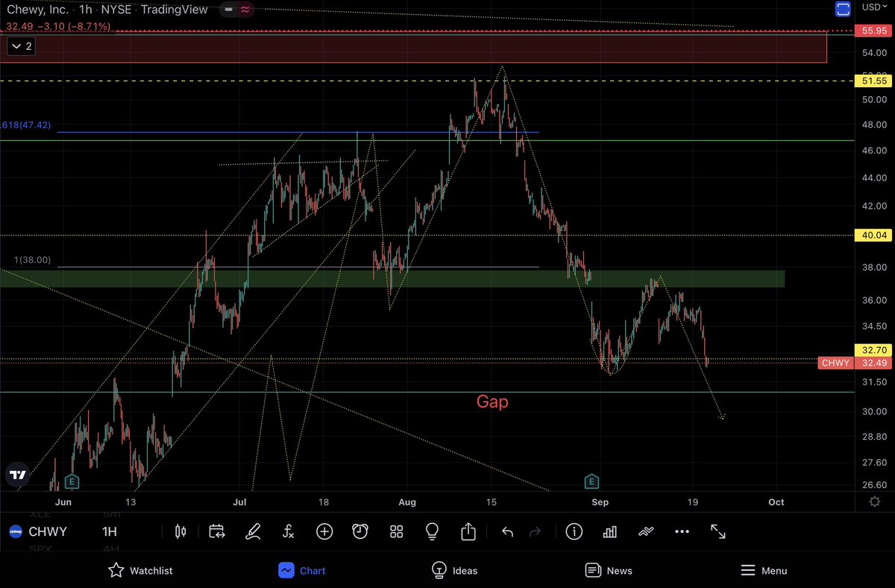Select the 1(38.00) fib label
Viewport: 895px width, 588px height.
coord(33,260)
